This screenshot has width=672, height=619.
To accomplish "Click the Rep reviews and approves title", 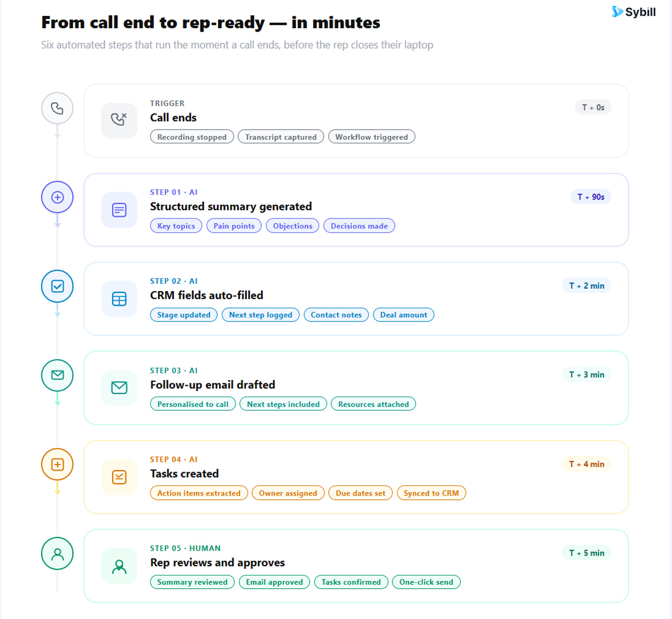I will [x=218, y=562].
